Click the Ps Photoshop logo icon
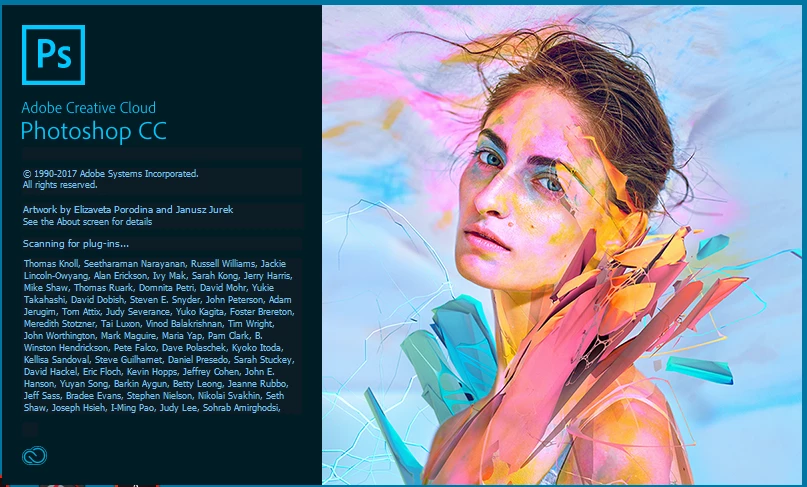 pos(54,55)
